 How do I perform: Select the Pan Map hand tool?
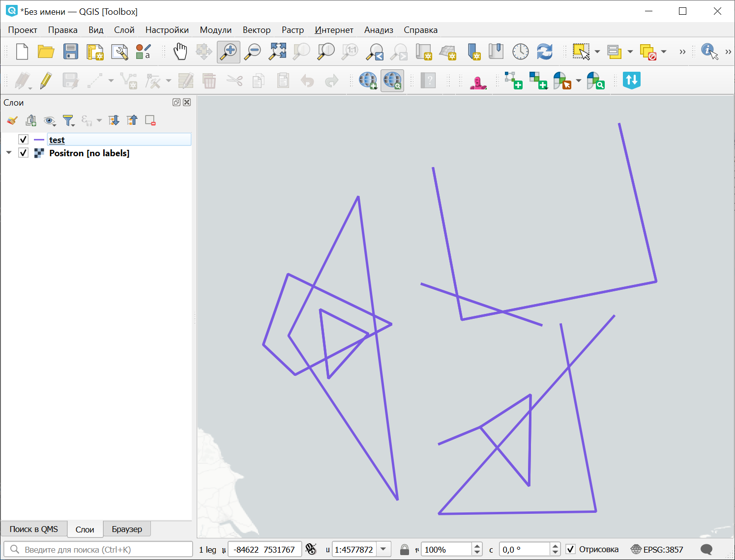(180, 52)
